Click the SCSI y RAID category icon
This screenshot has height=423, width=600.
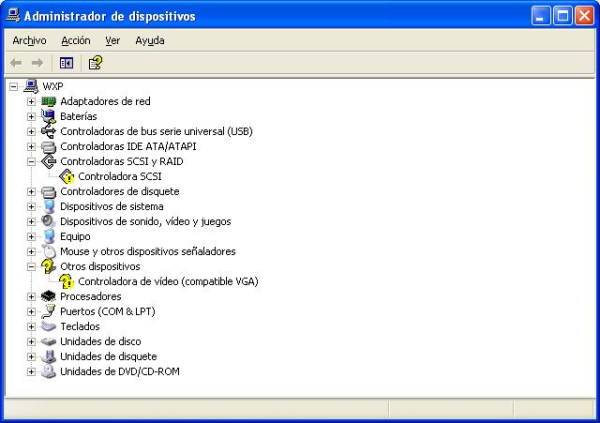coord(49,162)
